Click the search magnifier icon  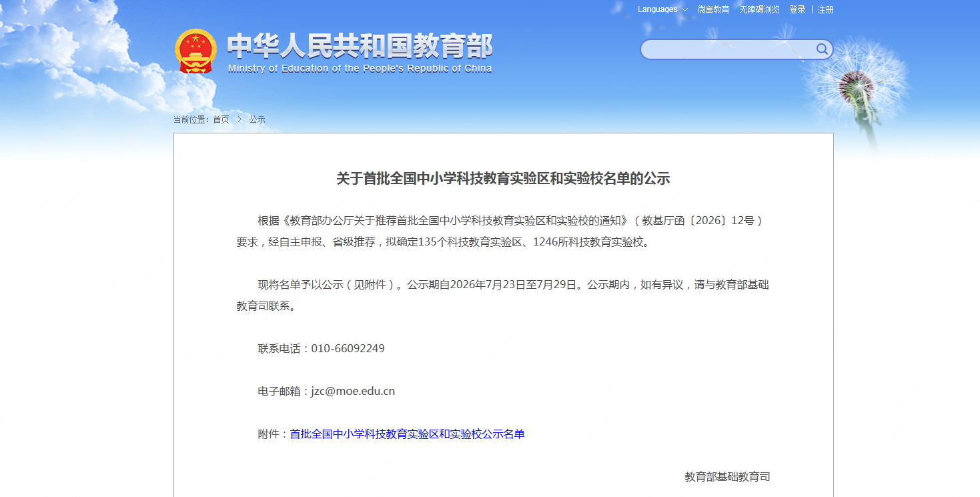coord(822,49)
